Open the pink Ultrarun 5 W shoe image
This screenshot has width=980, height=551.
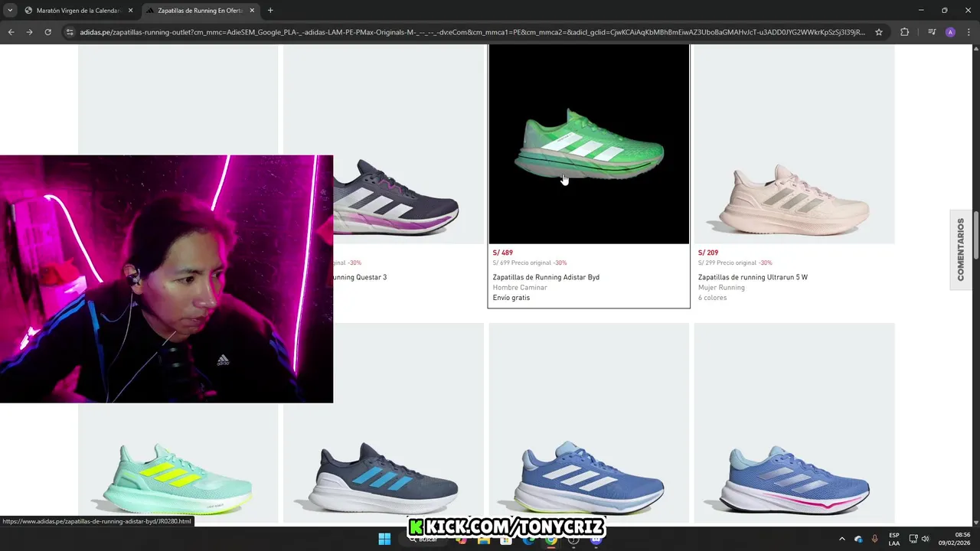[x=794, y=144]
